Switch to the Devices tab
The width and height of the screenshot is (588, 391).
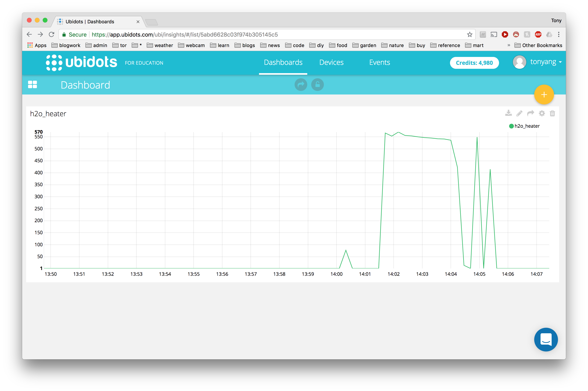tap(331, 62)
